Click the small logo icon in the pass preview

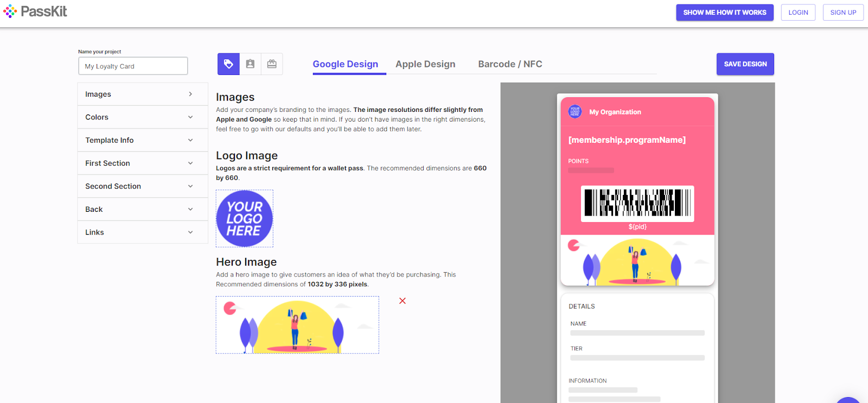click(x=575, y=112)
